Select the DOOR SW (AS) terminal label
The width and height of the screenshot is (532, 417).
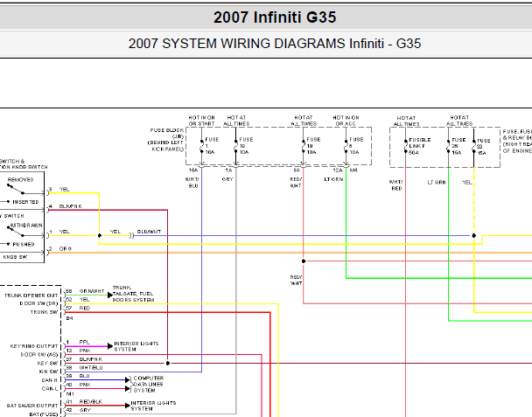[x=39, y=355]
